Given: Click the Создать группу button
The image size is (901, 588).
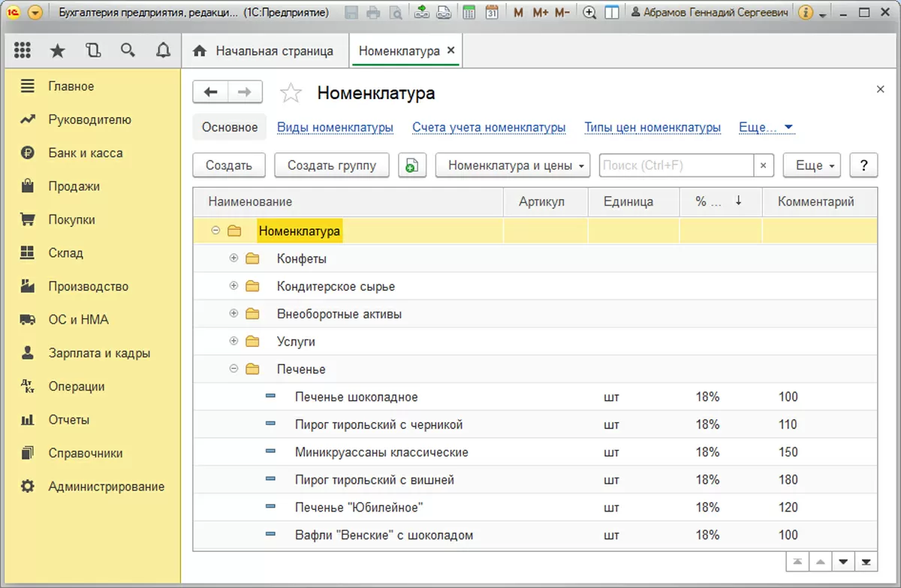Looking at the screenshot, I should pos(332,165).
